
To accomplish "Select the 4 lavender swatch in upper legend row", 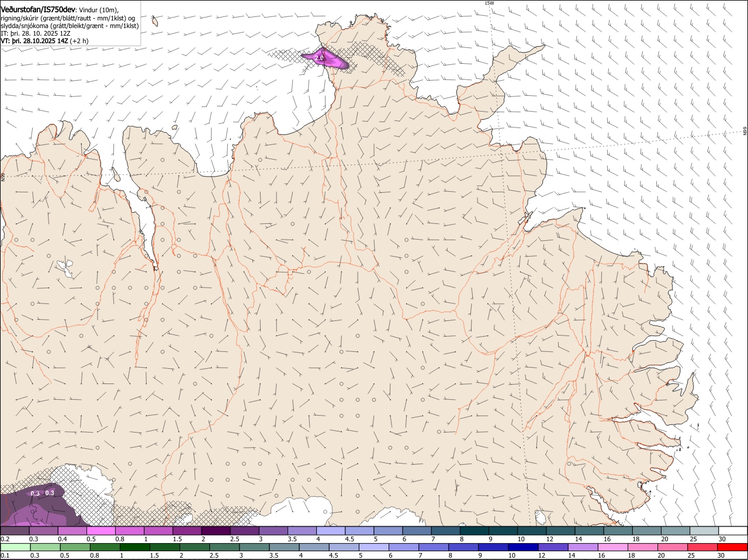I will tap(330, 530).
